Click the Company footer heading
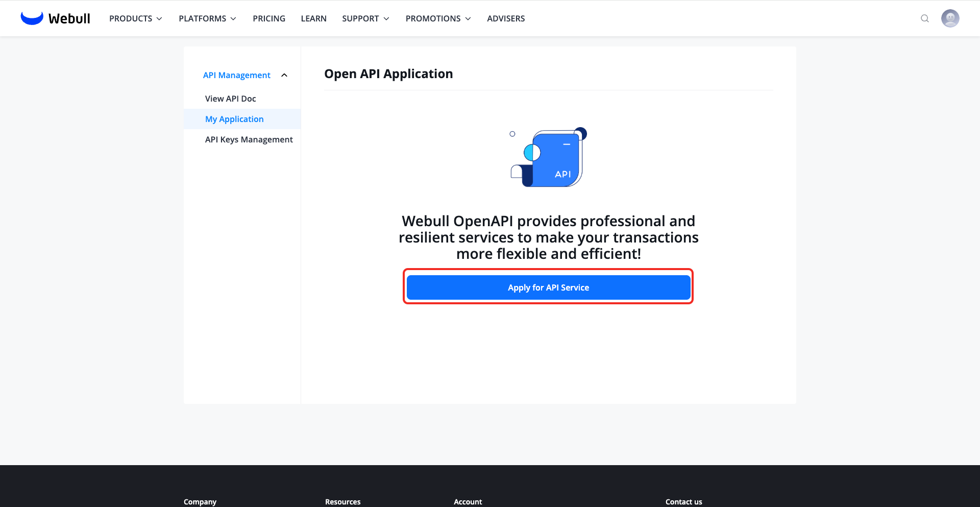Viewport: 980px width, 507px height. 200,502
